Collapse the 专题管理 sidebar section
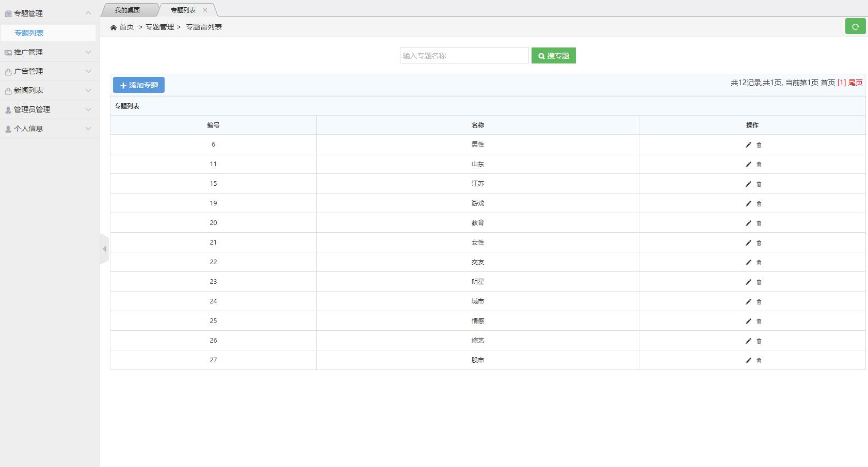 click(x=50, y=13)
